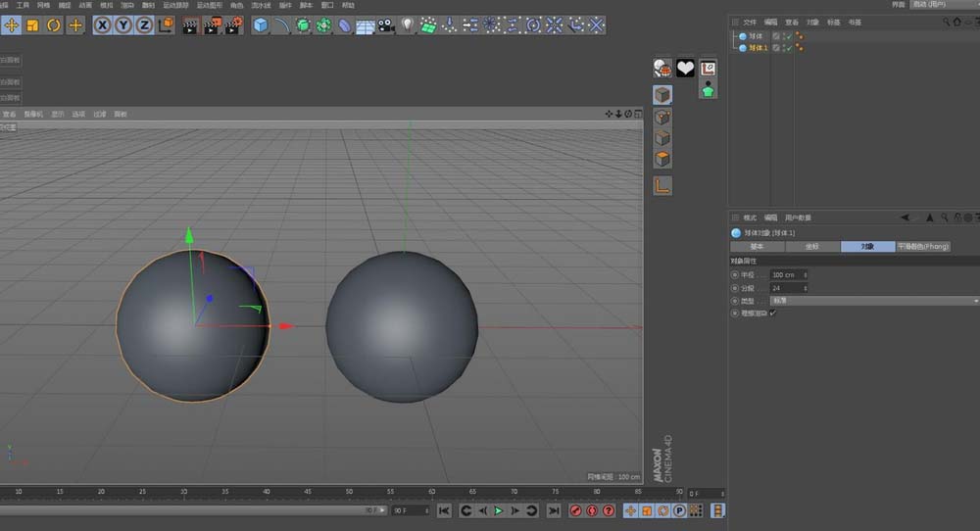Select the Move tool in top toolbar
The width and height of the screenshot is (980, 531).
11,25
